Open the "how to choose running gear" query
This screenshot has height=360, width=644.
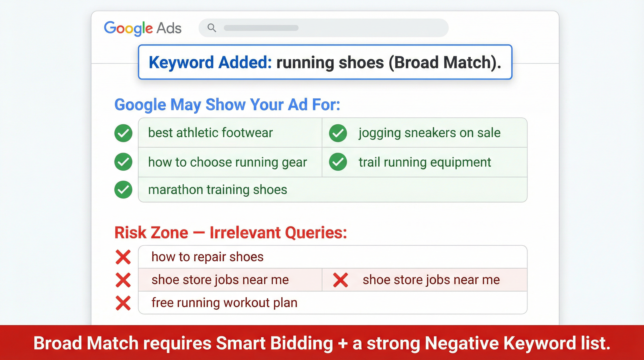coord(227,162)
